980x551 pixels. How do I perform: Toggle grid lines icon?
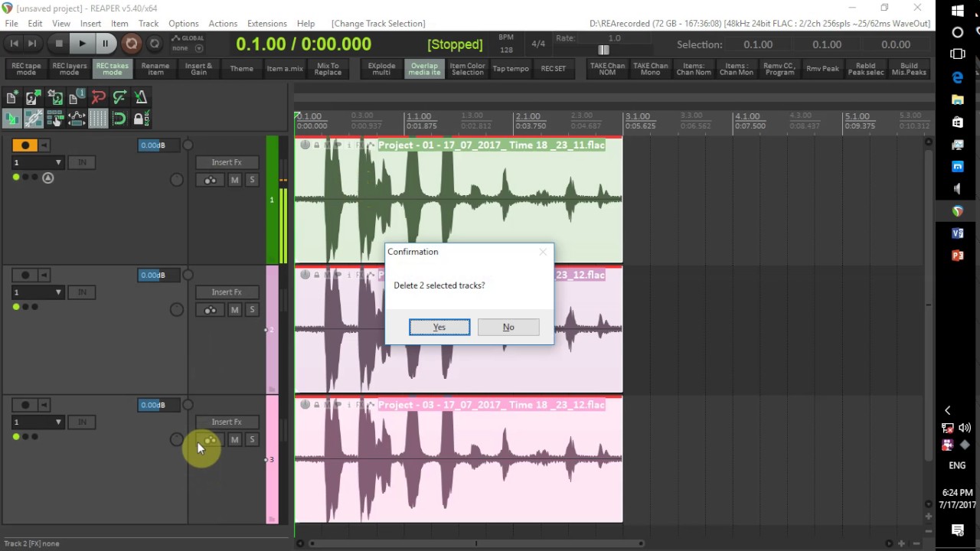pos(98,119)
